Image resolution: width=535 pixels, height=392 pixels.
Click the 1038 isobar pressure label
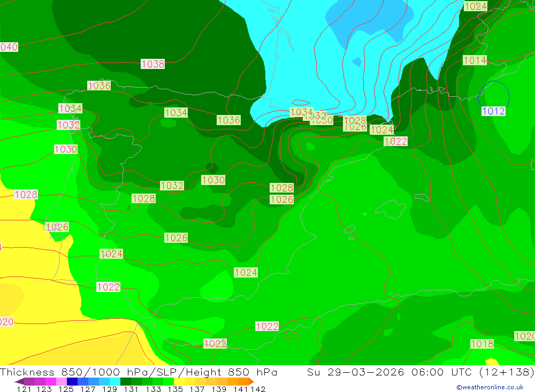tap(153, 64)
